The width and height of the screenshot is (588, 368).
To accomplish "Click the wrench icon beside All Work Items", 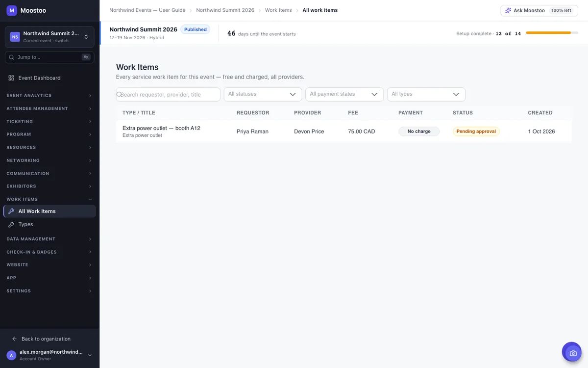I will [11, 211].
